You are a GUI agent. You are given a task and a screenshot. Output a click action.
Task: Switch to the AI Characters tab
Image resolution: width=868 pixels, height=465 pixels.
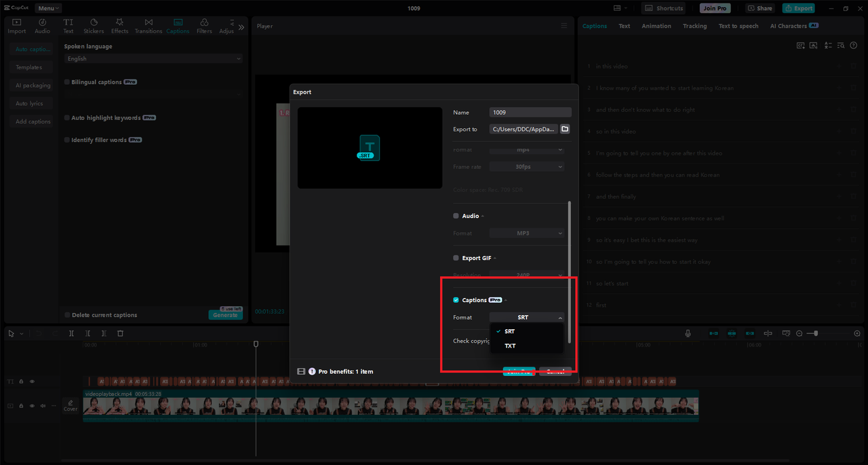794,26
